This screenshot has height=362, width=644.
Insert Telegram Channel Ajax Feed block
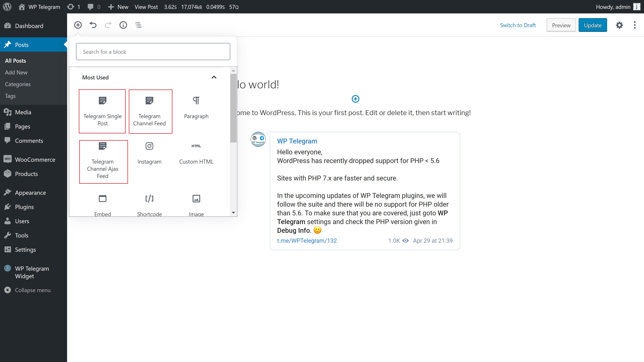103,162
